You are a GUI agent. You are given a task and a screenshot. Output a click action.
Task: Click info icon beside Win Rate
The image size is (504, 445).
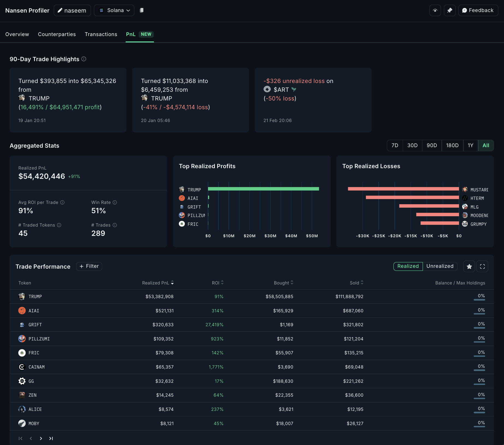(x=115, y=202)
